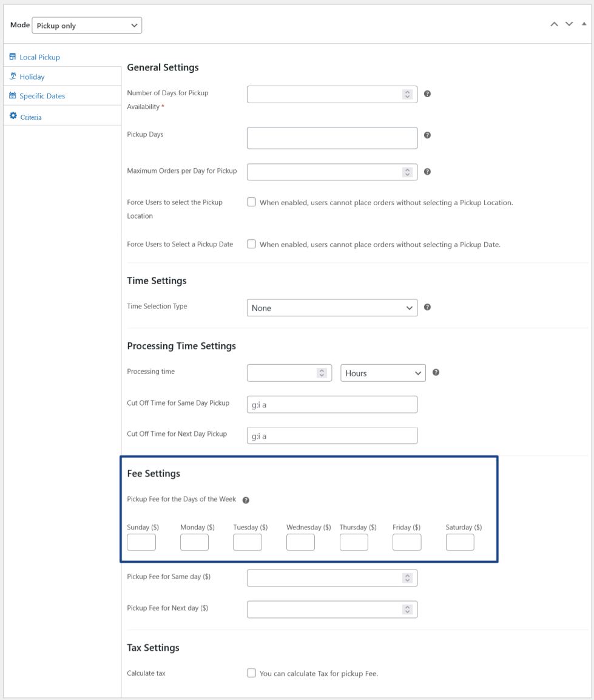
Task: Click the help icon beside Pickup Days
Action: 427,135
